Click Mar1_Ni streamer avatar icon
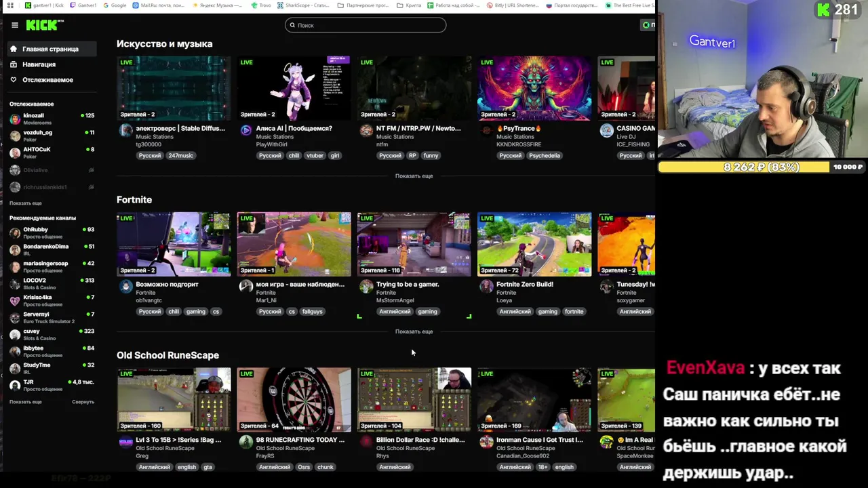This screenshot has width=868, height=488. click(245, 287)
